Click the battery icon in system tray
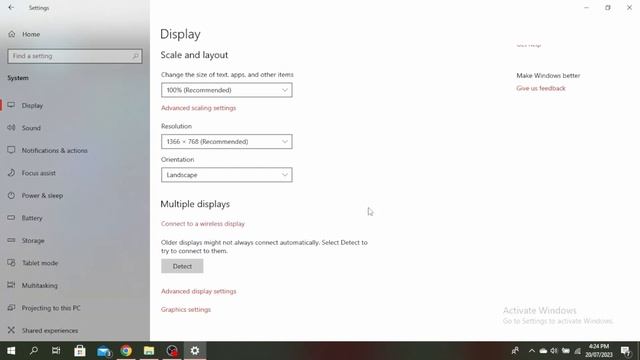This screenshot has width=640, height=360. 566,351
